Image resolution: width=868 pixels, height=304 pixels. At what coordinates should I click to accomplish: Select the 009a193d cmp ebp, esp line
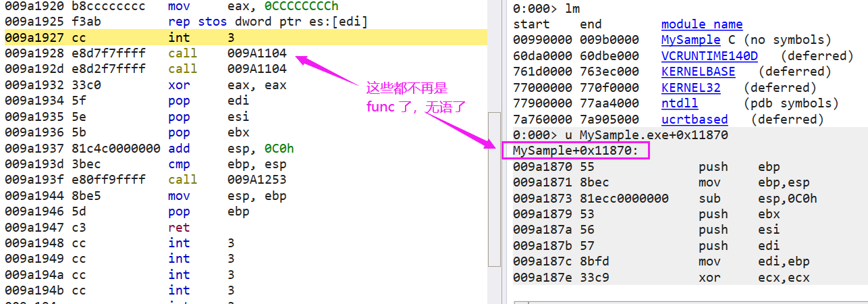tap(246, 164)
